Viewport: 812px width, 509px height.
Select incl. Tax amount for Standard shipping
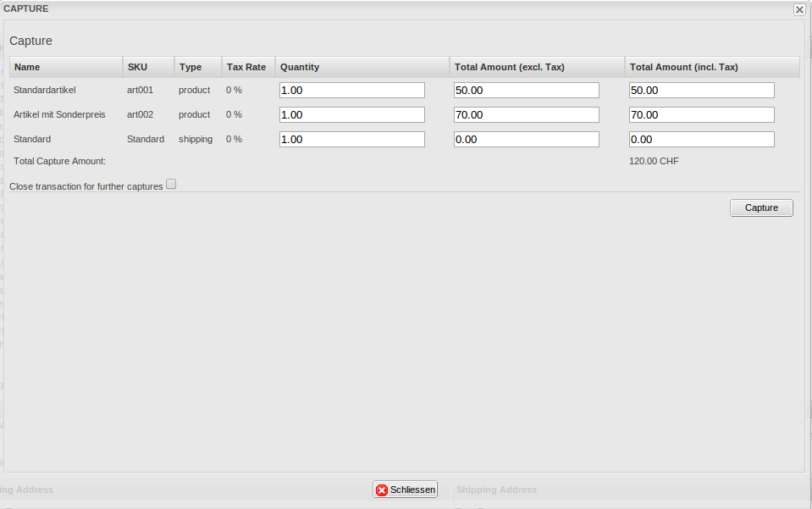tap(701, 140)
